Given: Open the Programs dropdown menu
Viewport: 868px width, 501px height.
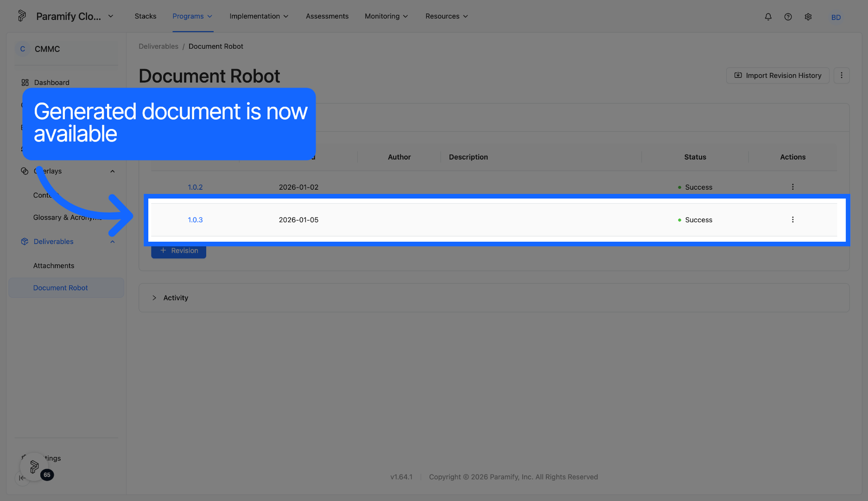Looking at the screenshot, I should coord(192,16).
